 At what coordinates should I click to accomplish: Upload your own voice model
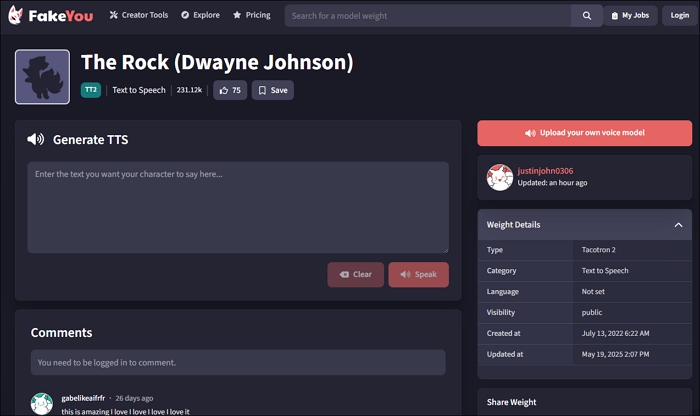584,133
